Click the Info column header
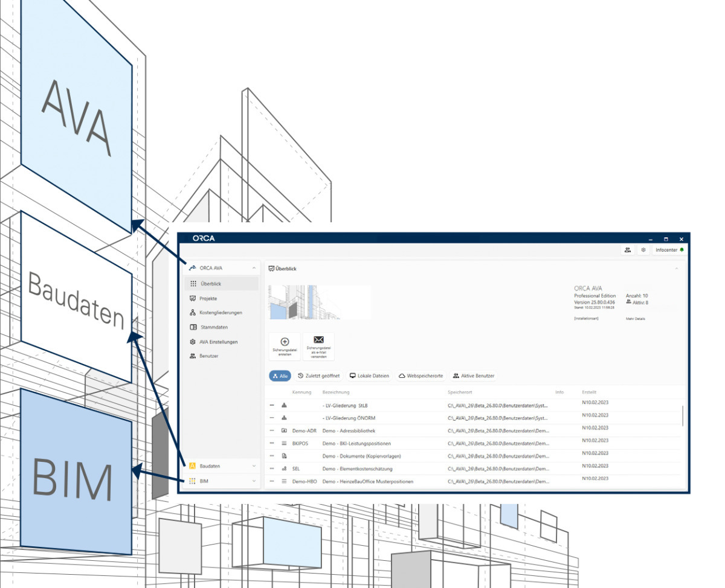Image resolution: width=725 pixels, height=588 pixels. (x=559, y=392)
